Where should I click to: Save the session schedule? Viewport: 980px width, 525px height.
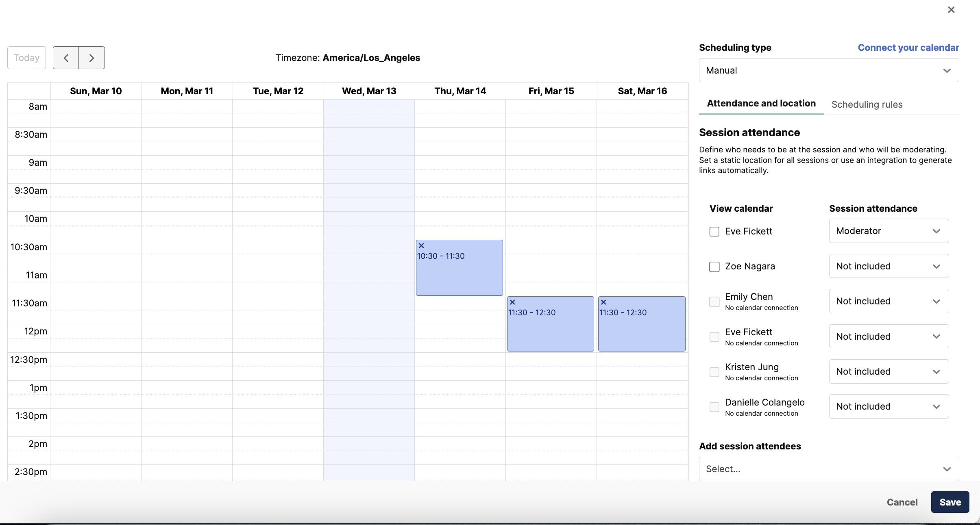(950, 502)
